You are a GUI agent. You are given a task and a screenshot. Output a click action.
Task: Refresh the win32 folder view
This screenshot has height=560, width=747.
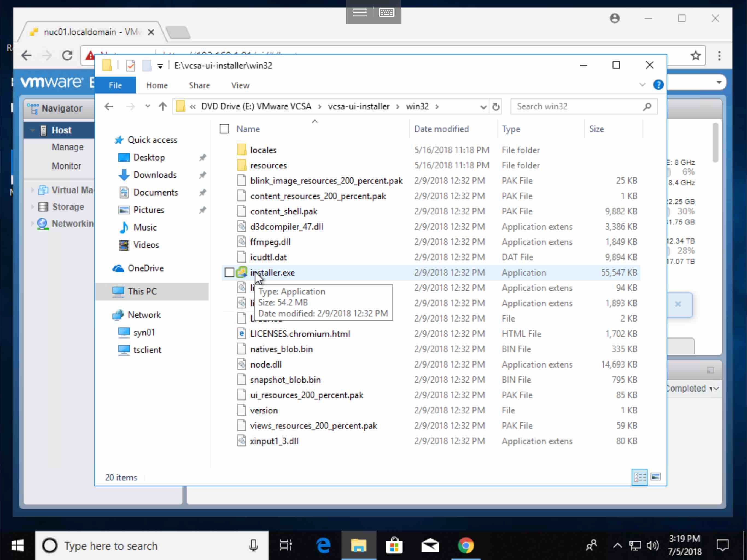pyautogui.click(x=495, y=107)
